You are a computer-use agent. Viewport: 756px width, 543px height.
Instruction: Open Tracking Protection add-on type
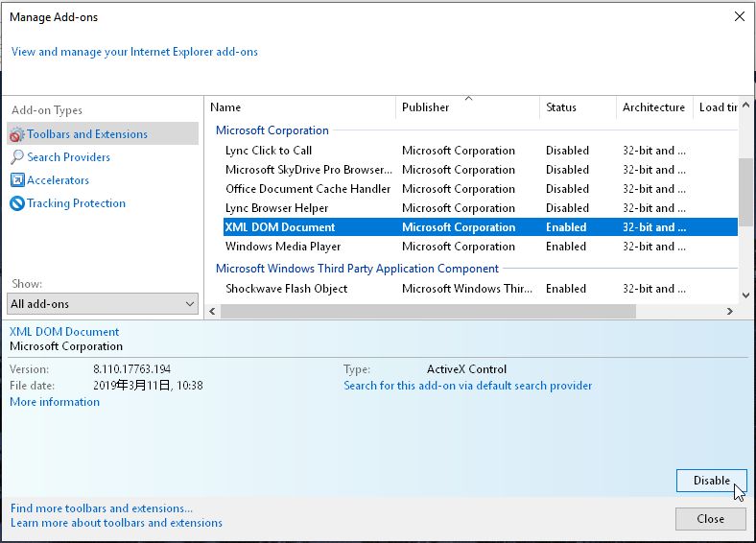tap(76, 203)
